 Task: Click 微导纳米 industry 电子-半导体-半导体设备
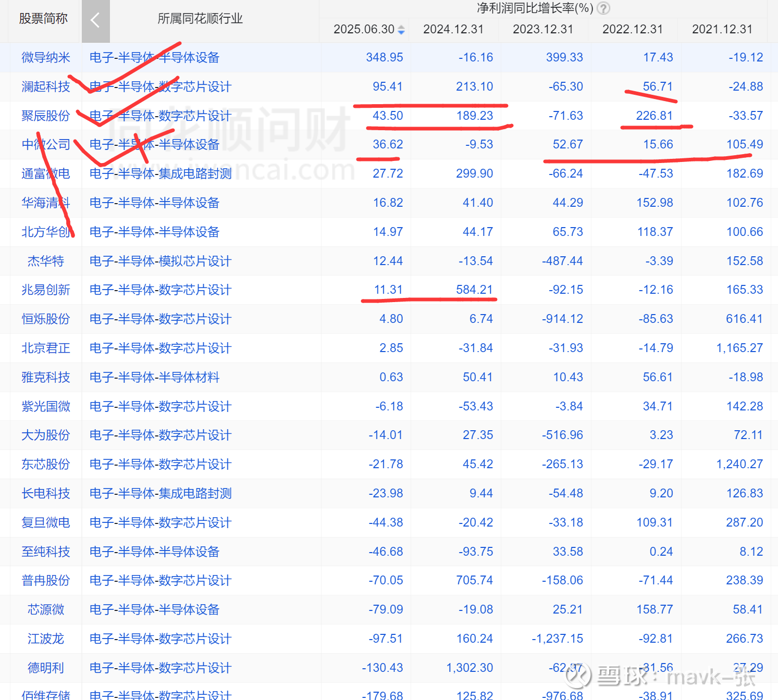[155, 57]
